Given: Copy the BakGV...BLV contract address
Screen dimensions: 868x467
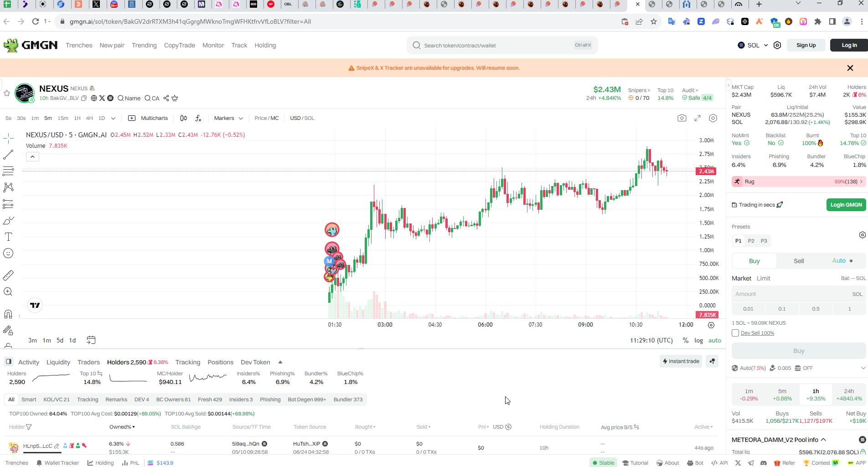Looking at the screenshot, I should point(84,98).
